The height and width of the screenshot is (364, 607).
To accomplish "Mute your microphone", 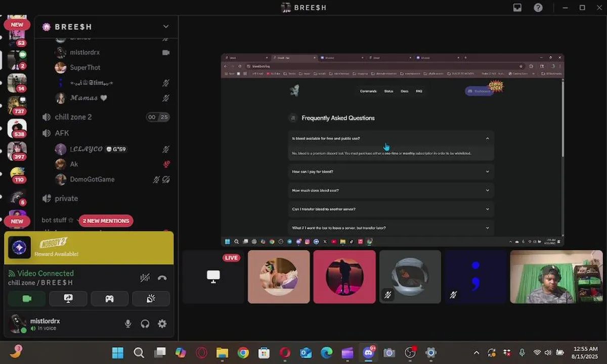I will (128, 324).
